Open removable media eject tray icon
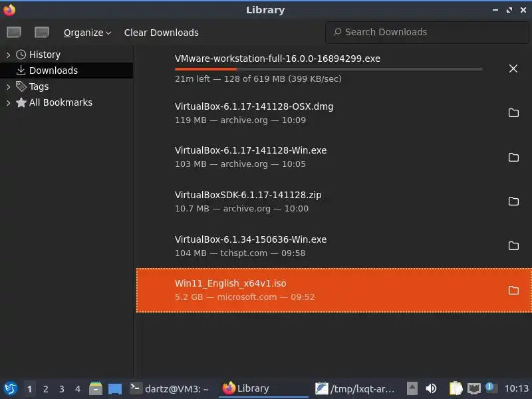Viewport: 532px width, 399px height. [412, 388]
